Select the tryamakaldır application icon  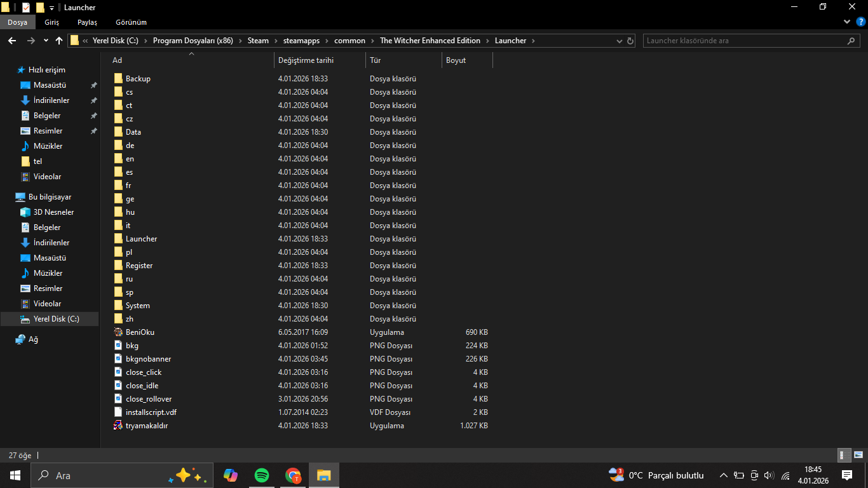[118, 426]
